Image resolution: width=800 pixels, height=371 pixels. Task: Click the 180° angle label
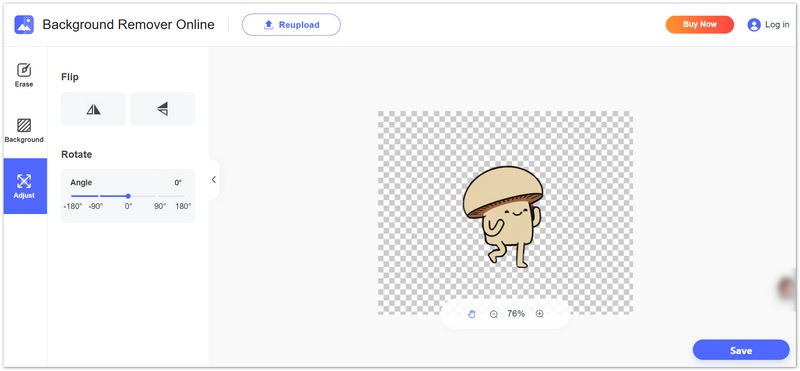[x=183, y=207]
